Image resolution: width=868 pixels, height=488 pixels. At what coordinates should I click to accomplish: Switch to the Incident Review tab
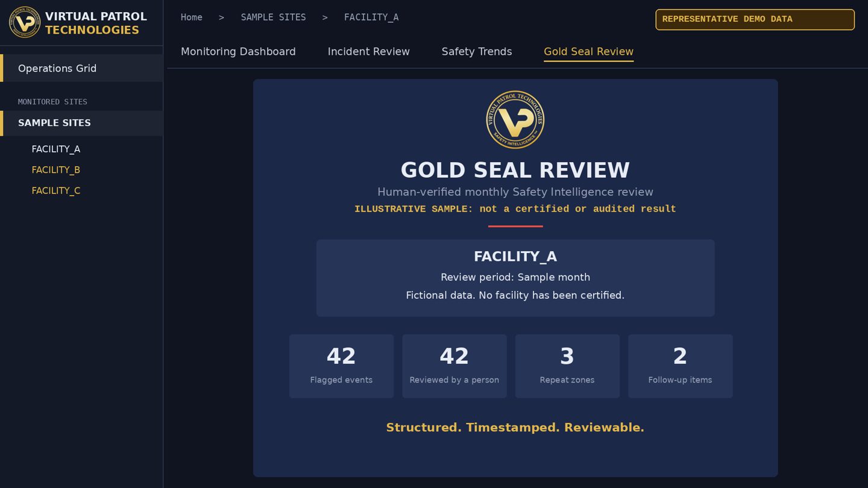pyautogui.click(x=369, y=52)
